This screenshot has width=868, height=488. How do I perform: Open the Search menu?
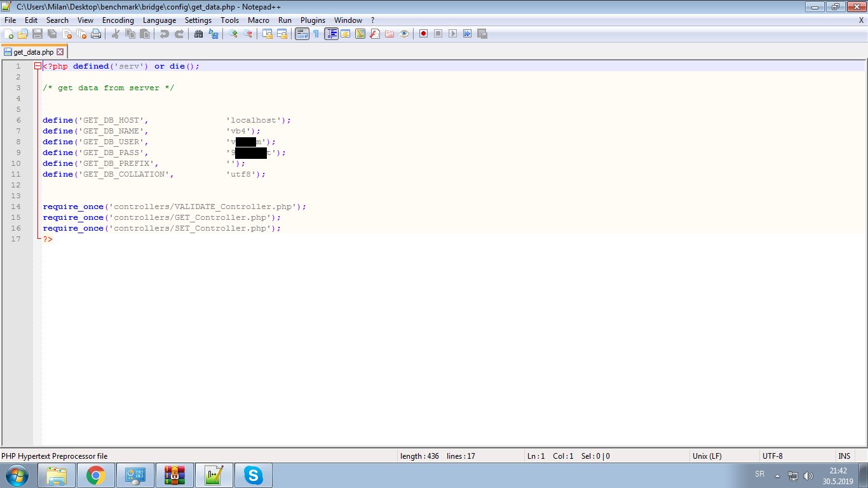(57, 20)
